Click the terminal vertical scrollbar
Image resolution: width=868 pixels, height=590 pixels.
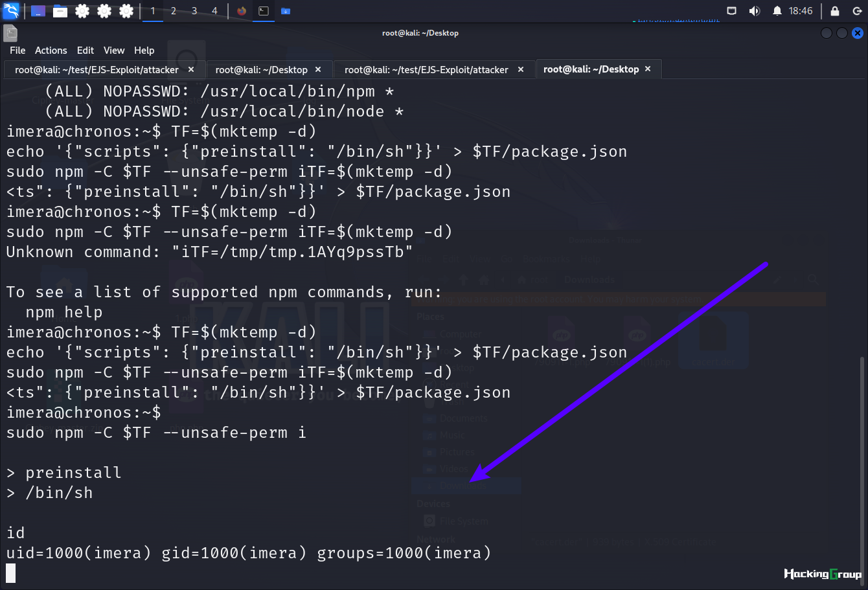coord(862,471)
